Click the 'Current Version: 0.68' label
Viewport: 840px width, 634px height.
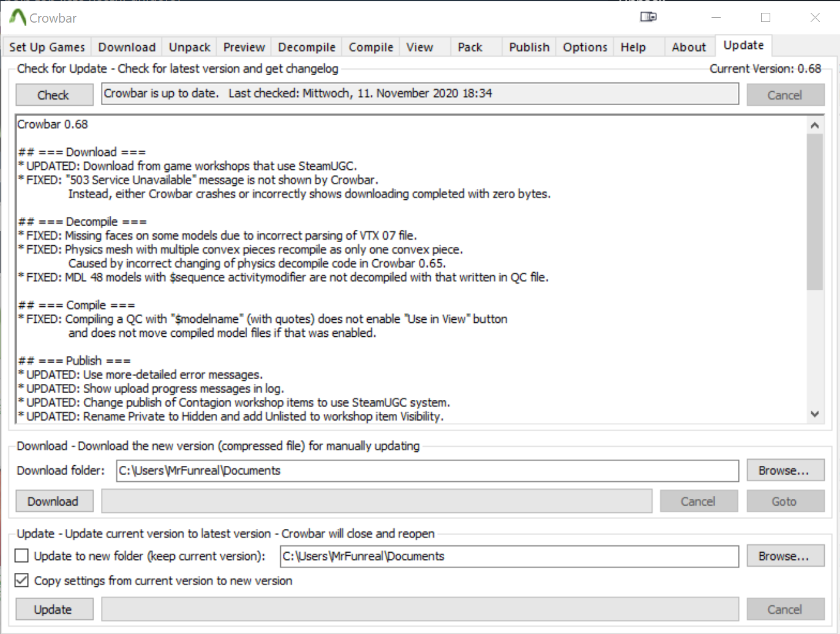765,68
